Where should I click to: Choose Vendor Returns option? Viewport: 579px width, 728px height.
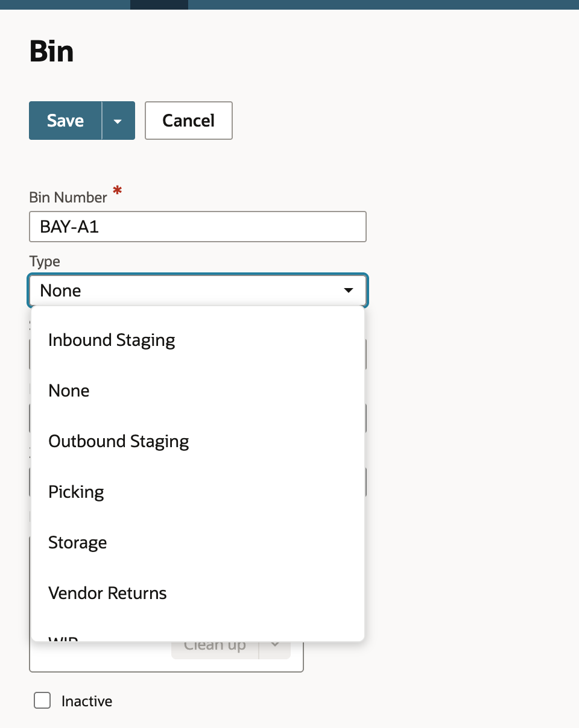coord(198,593)
